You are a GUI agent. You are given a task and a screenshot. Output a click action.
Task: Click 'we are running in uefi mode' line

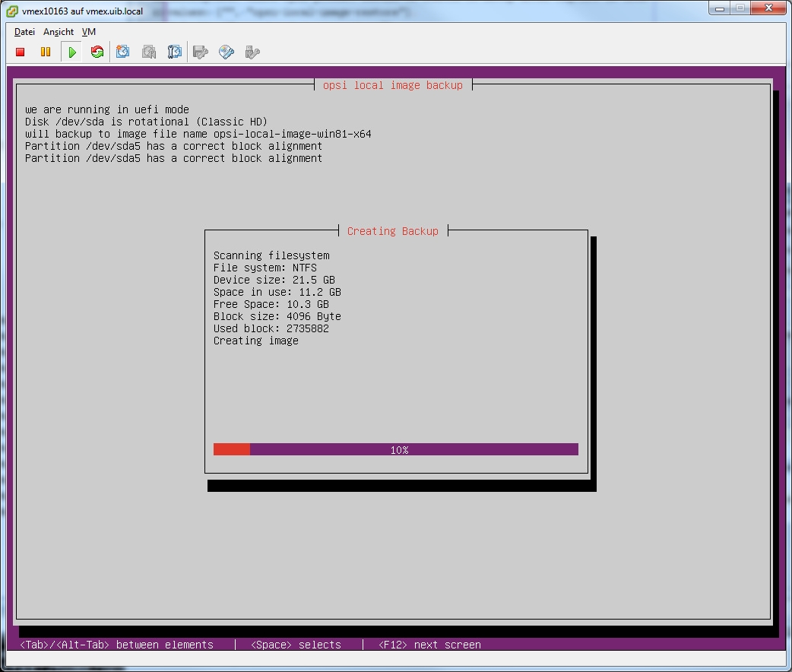(107, 109)
